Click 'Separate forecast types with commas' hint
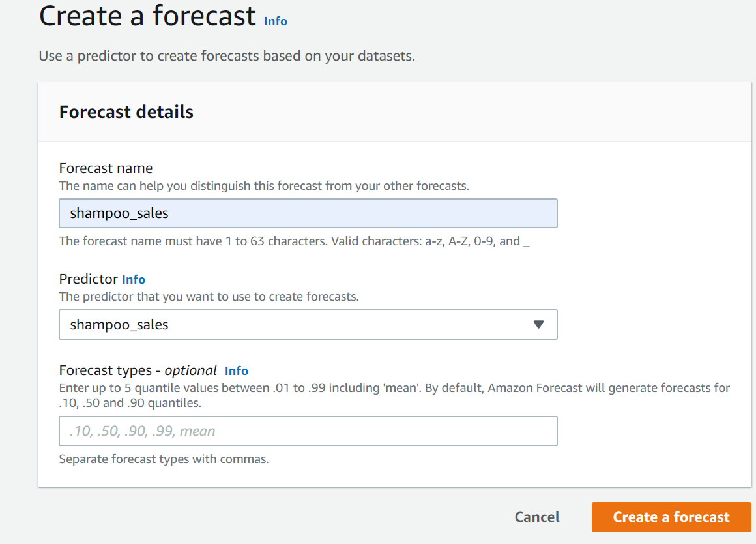The width and height of the screenshot is (756, 544). click(x=164, y=459)
